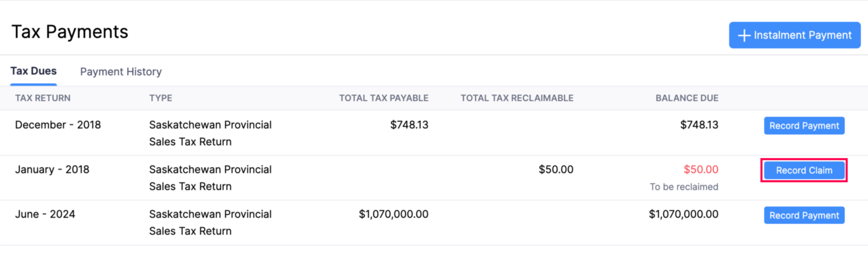Click the "To be reclaimed" note
This screenshot has height=270, width=868.
point(684,187)
